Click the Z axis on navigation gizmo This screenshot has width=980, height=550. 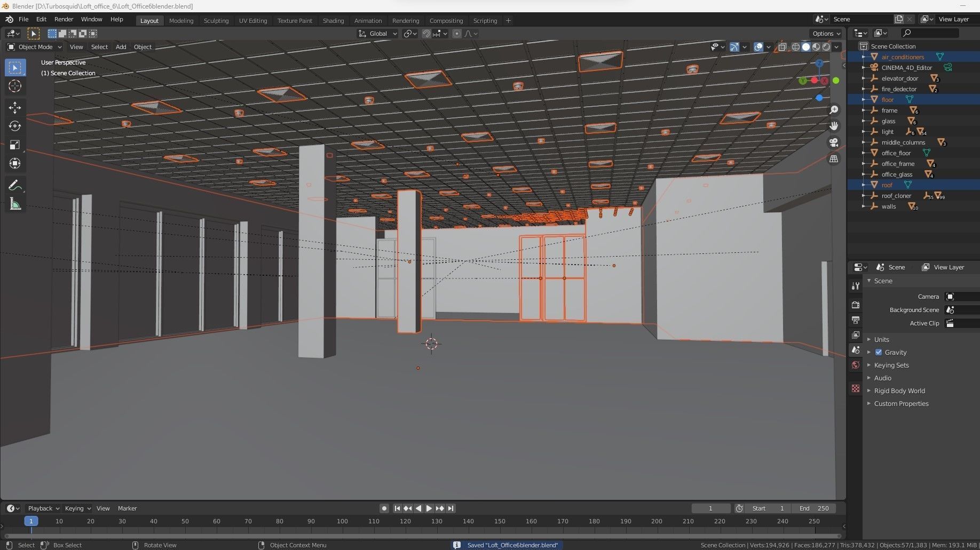[819, 63]
